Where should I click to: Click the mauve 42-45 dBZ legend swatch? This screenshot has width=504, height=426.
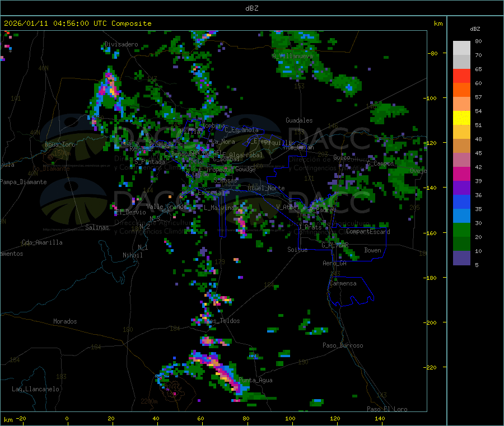coord(461,160)
